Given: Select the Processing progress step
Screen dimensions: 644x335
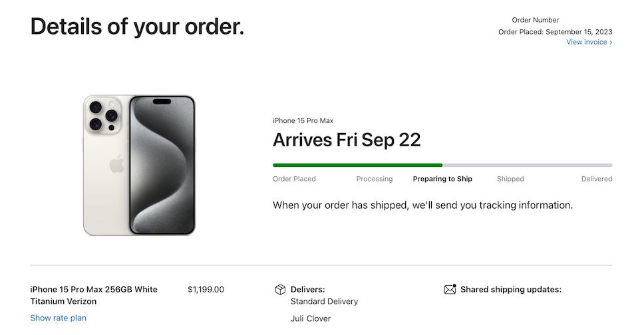Looking at the screenshot, I should point(375,179).
